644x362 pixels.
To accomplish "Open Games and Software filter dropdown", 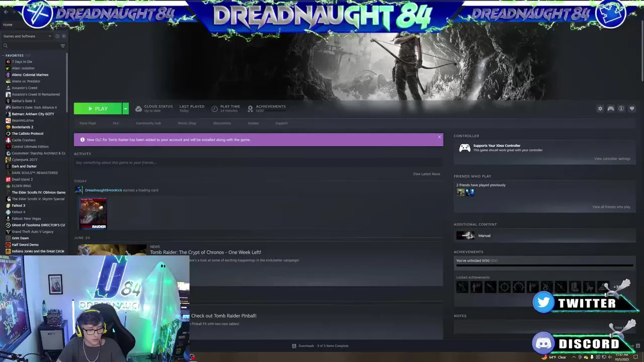I will point(27,36).
